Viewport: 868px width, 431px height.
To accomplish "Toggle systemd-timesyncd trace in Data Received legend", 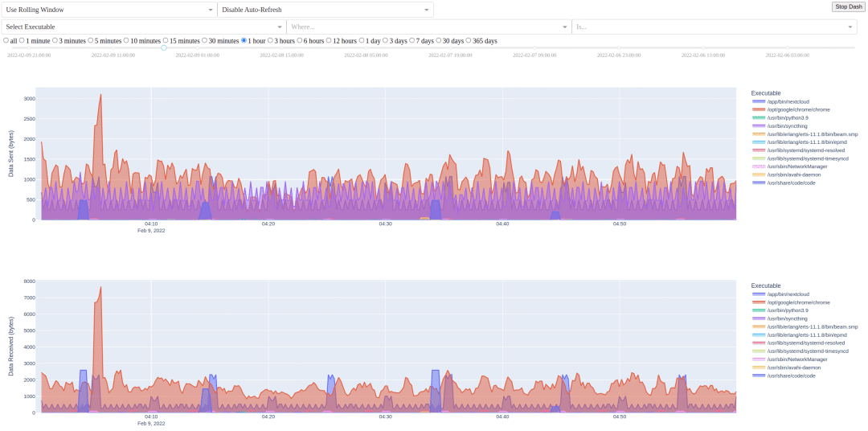I will [800, 351].
